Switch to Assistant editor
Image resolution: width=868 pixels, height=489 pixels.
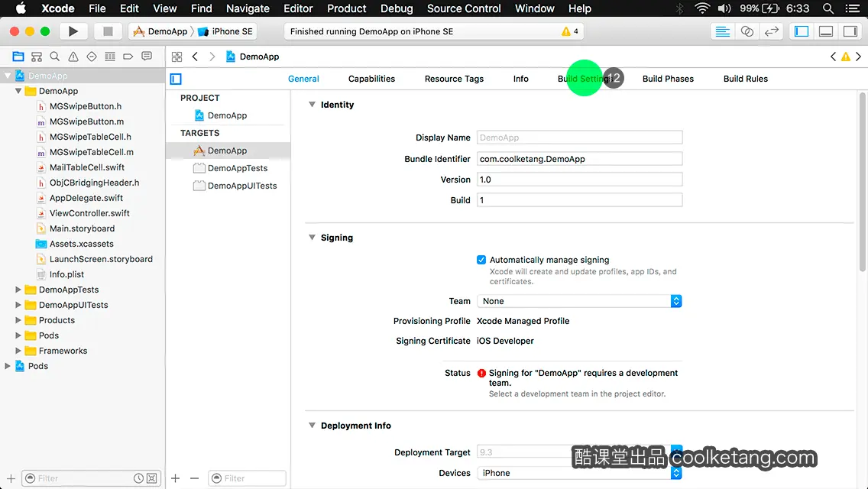pyautogui.click(x=747, y=31)
